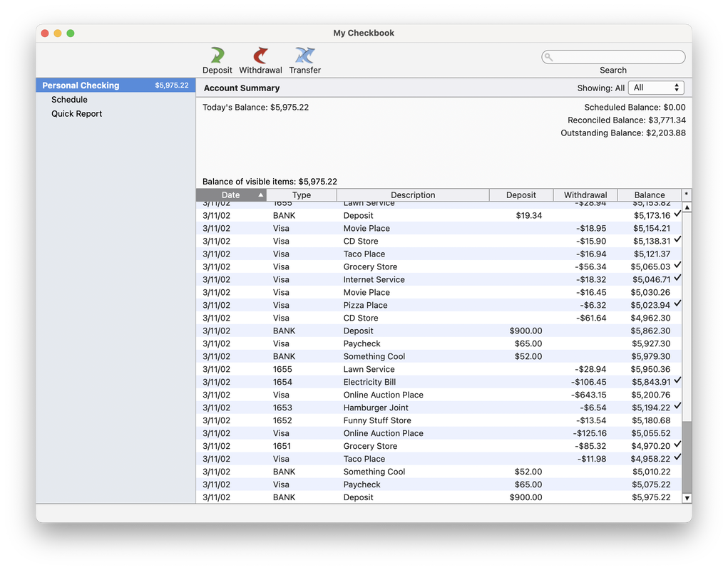Select the Movie Place -$16.45 transaction

439,292
